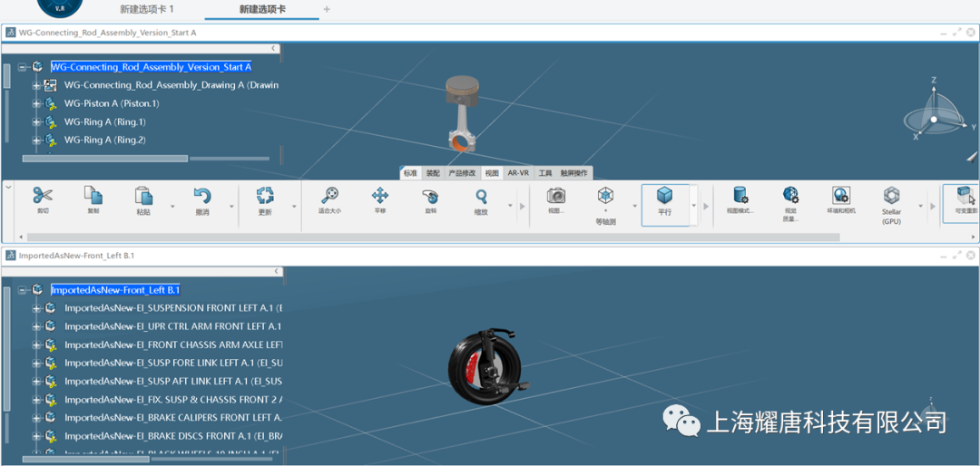Select ImportedAsNew-EI_SUSP FORE LINK LEFT item
The height and width of the screenshot is (466, 980).
click(173, 363)
